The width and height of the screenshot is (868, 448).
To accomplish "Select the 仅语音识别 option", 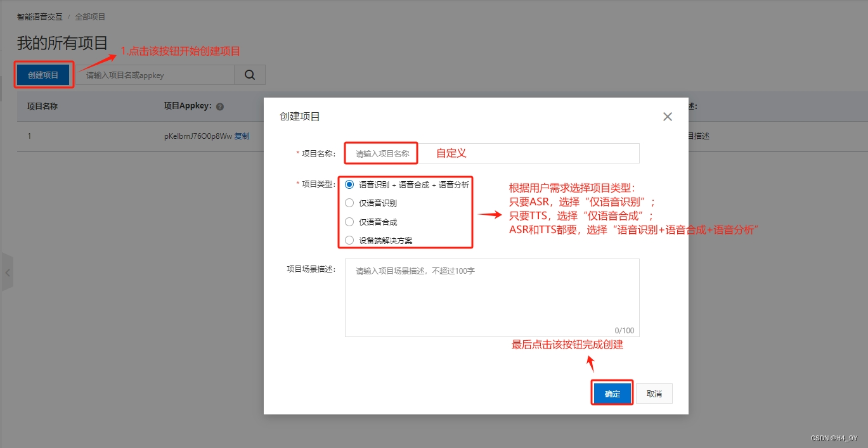I will click(349, 203).
